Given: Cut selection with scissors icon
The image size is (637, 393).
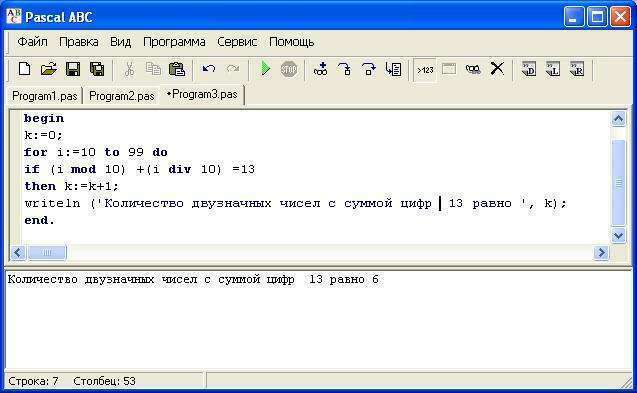Looking at the screenshot, I should (129, 69).
